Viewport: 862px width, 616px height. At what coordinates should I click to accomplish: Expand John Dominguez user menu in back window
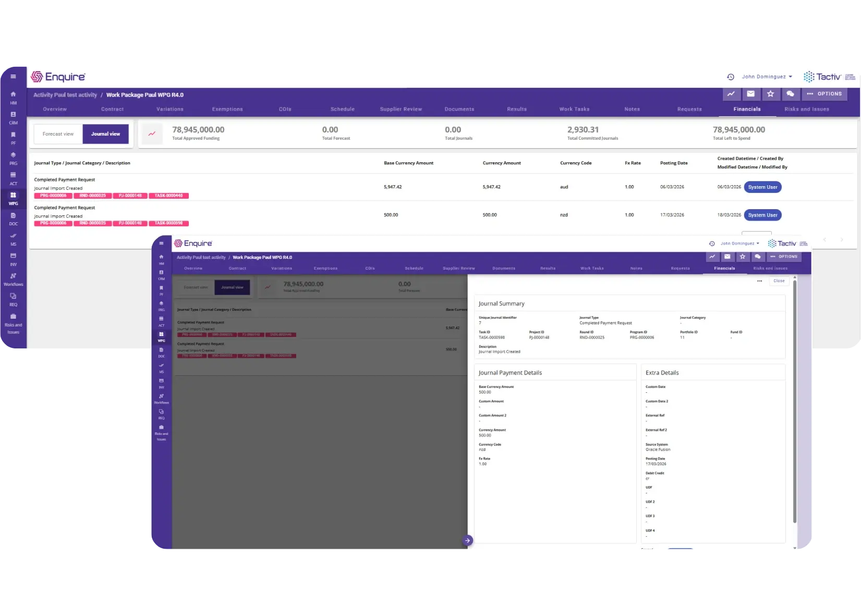coord(767,77)
